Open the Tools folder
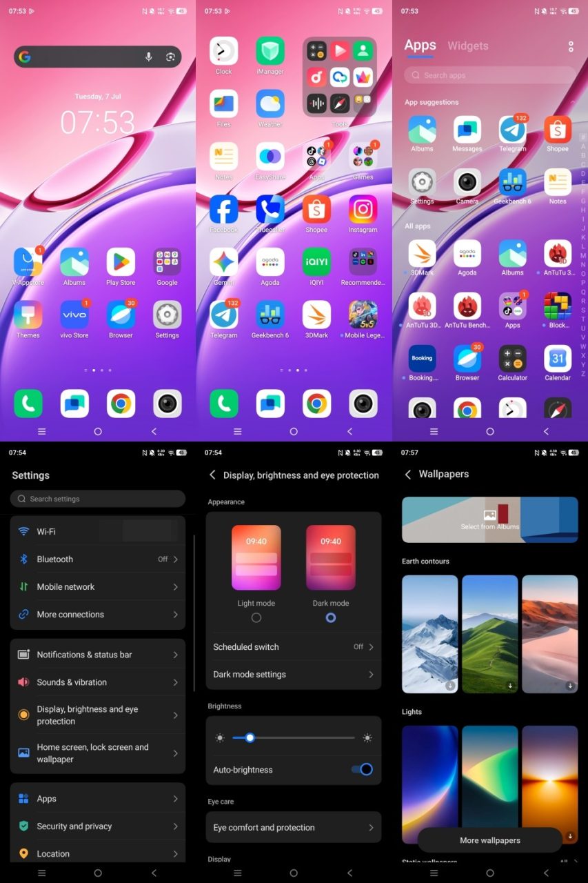 pyautogui.click(x=340, y=77)
